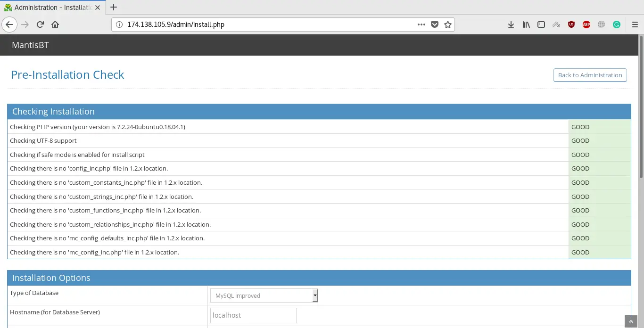Open Firefox hamburger menu
644x328 pixels.
click(x=635, y=25)
